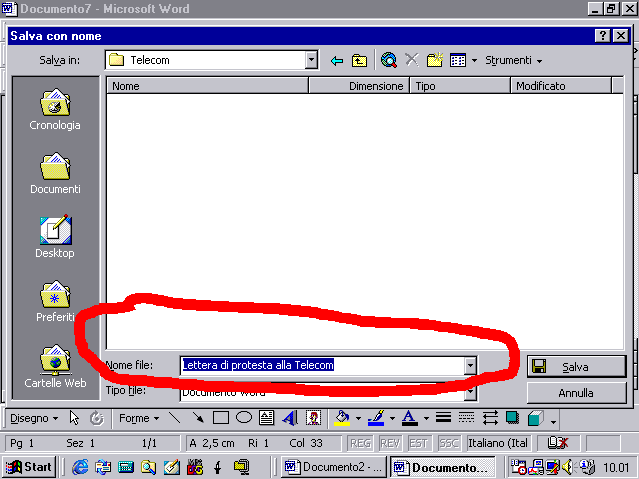Sort the file list by Modificato
Viewport: 639px width, 479px height.
561,86
